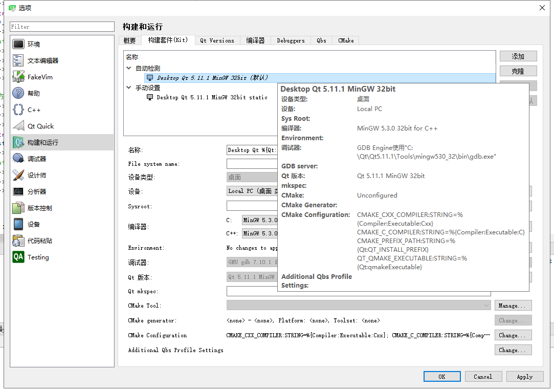Image resolution: width=554 pixels, height=392 pixels.
Task: Open the CMake tab
Action: click(x=346, y=40)
